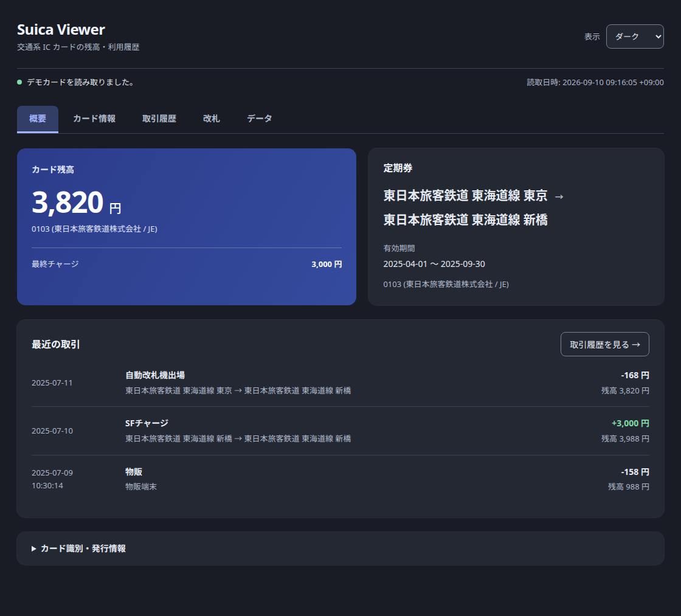Click the 定期券 heading
This screenshot has height=616, width=681.
pos(398,168)
